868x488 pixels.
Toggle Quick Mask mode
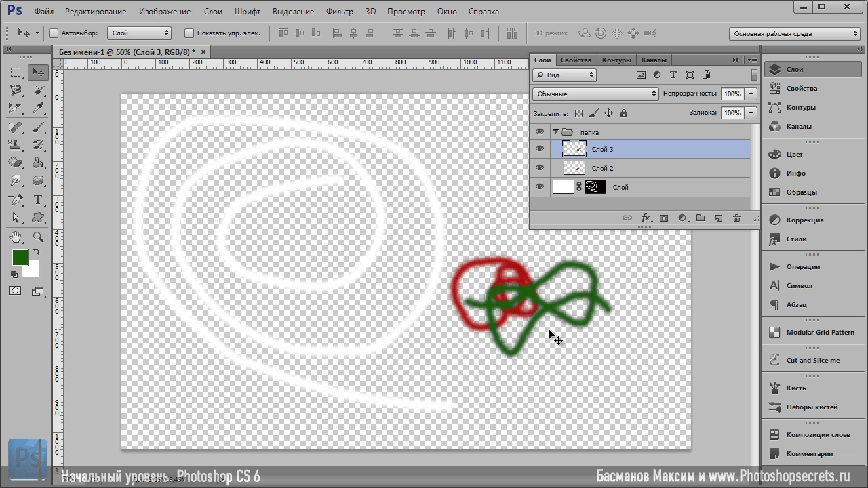coord(16,291)
